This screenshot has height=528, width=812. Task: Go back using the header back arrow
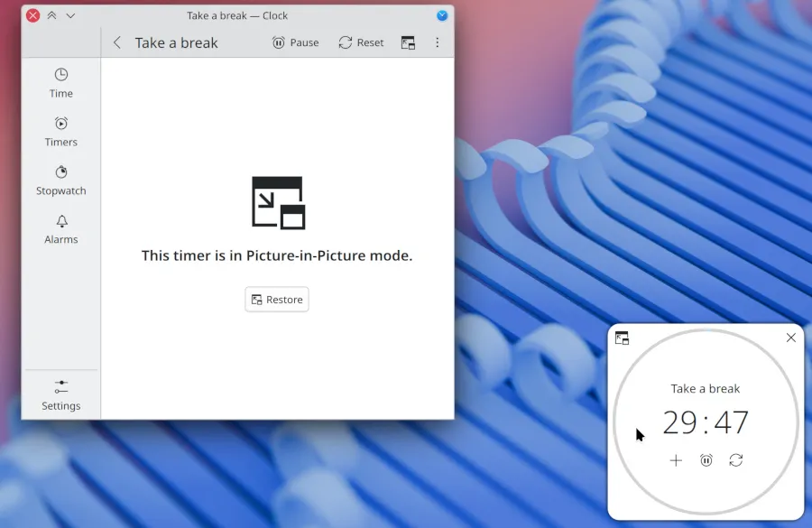(x=117, y=42)
